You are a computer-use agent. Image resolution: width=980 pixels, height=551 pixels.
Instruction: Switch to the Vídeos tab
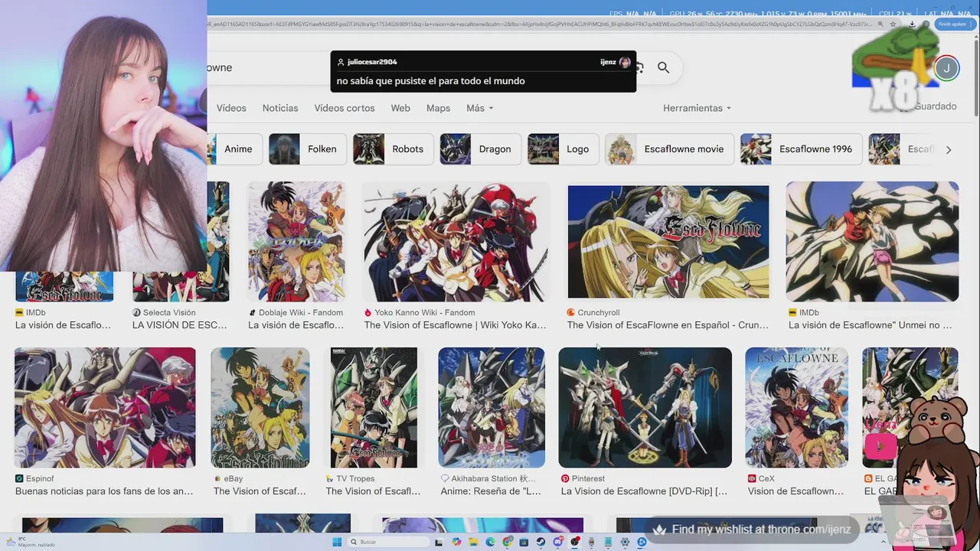point(231,108)
